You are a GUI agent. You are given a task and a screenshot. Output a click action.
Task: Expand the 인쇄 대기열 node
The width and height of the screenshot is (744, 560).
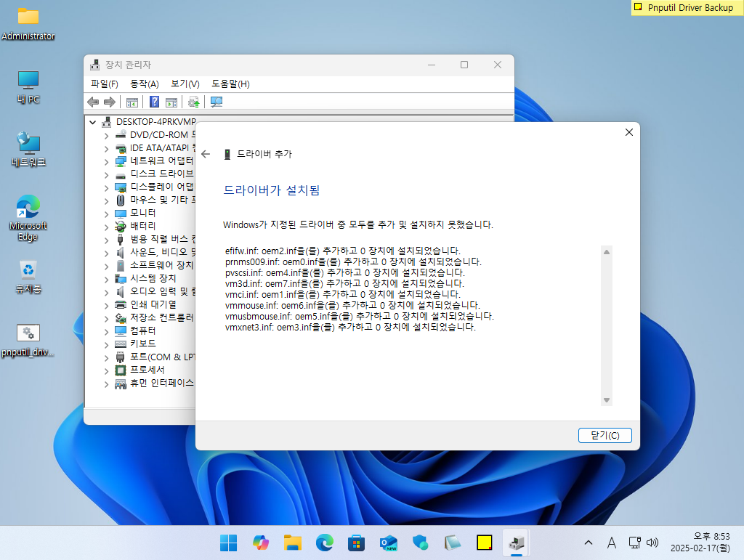click(x=106, y=305)
